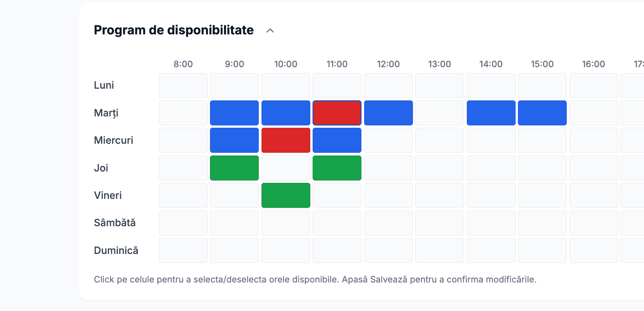Mark Joi 10:00 as available
The image size is (644, 311).
(x=286, y=168)
